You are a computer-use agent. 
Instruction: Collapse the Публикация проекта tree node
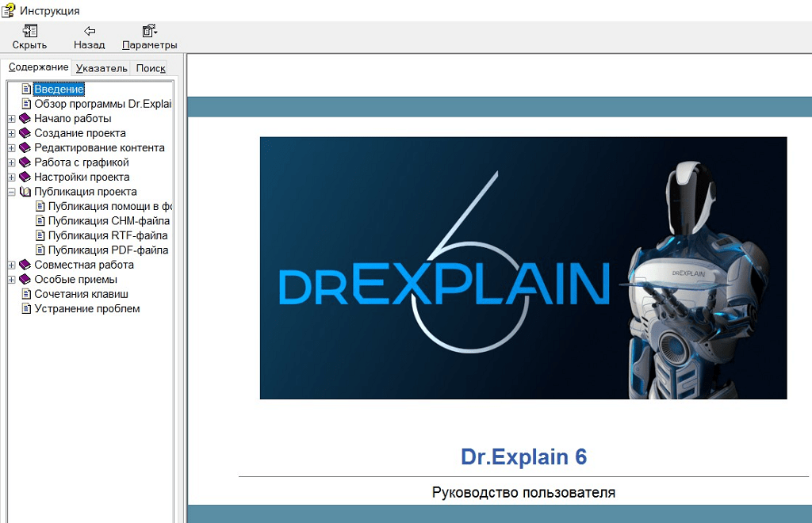[11, 192]
